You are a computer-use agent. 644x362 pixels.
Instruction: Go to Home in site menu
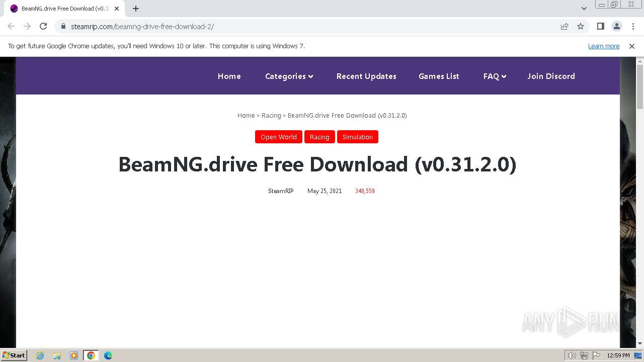[229, 76]
